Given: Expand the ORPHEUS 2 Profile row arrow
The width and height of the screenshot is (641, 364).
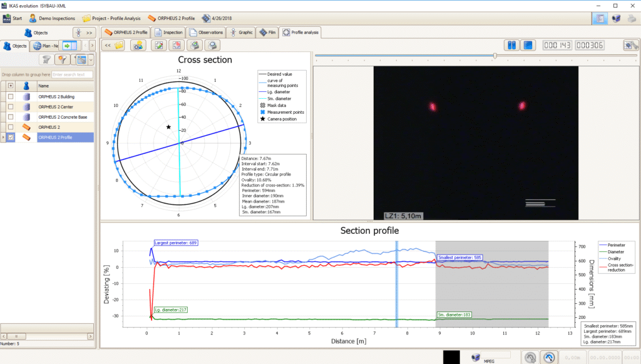Looking at the screenshot, I should (x=3, y=137).
